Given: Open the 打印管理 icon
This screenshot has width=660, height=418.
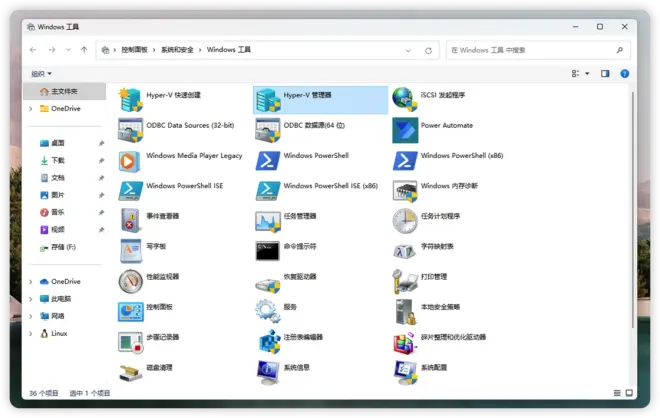Looking at the screenshot, I should pos(405,282).
